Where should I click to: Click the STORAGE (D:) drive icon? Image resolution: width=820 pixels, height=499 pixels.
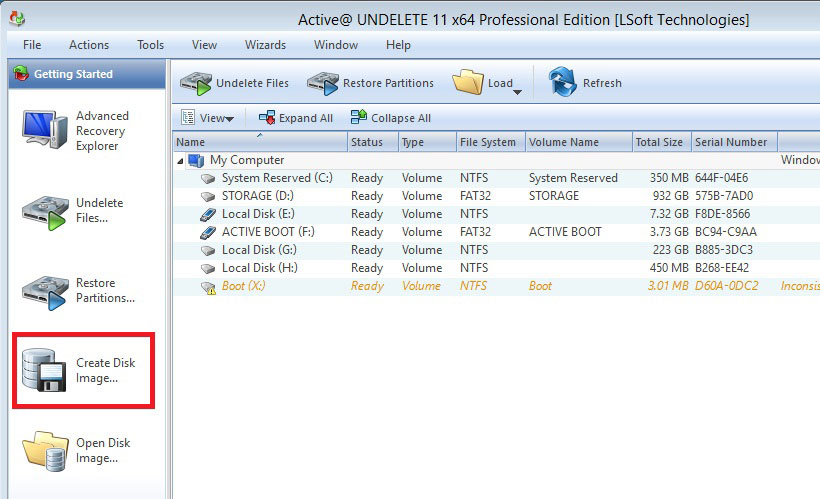pyautogui.click(x=208, y=196)
